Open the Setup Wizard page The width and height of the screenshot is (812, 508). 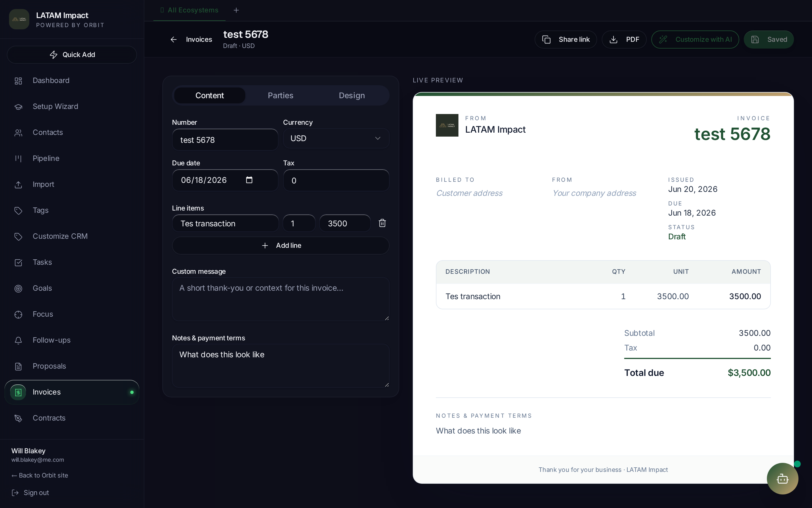pyautogui.click(x=72, y=106)
